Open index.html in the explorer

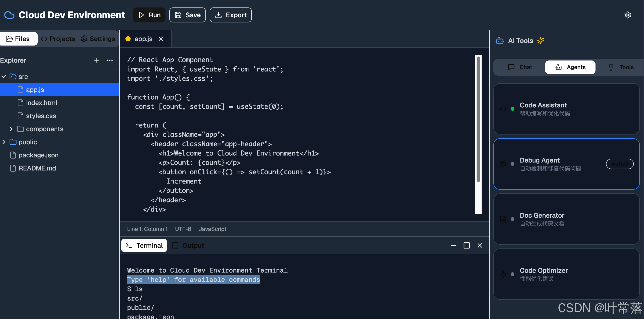coord(59,103)
